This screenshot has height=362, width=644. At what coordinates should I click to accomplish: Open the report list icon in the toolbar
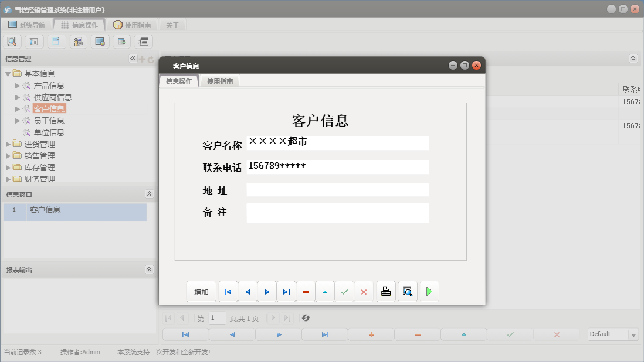click(x=34, y=42)
